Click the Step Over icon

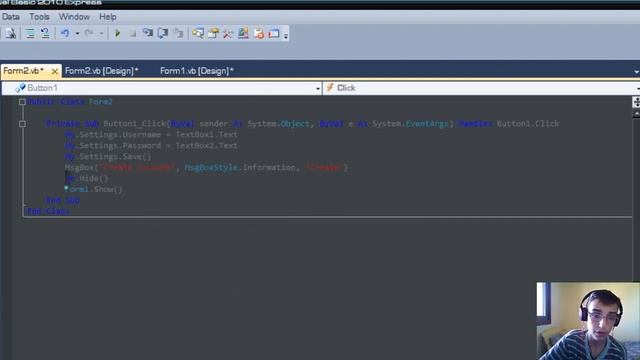(x=163, y=33)
